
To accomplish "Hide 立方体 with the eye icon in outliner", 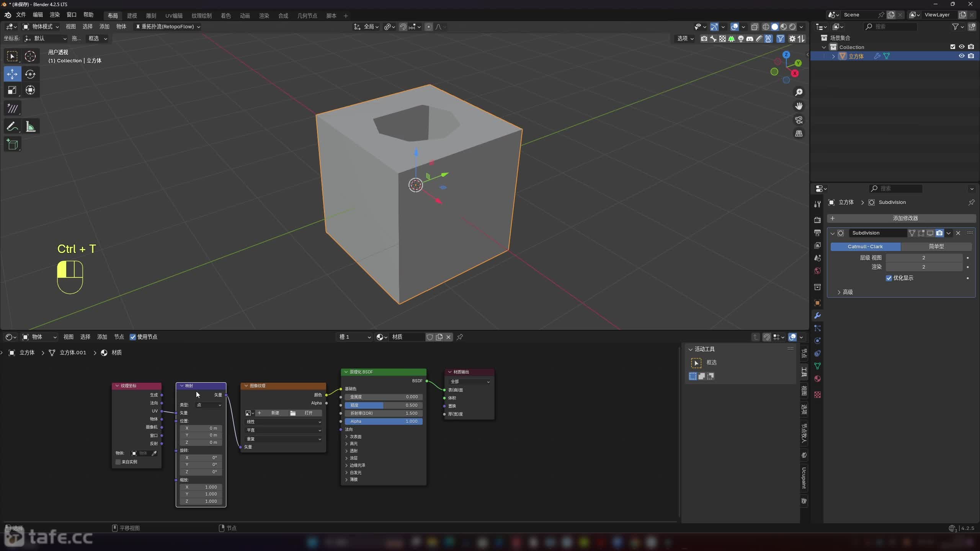I will pos(961,56).
